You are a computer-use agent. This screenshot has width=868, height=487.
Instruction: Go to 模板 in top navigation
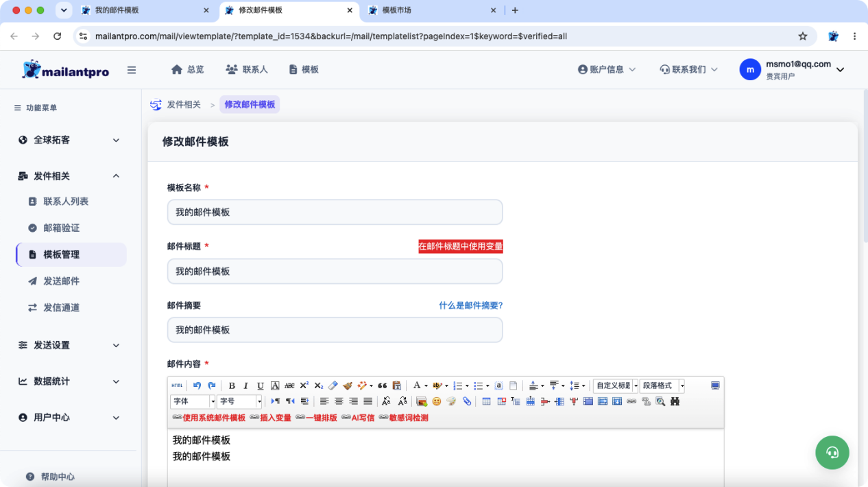pyautogui.click(x=304, y=69)
